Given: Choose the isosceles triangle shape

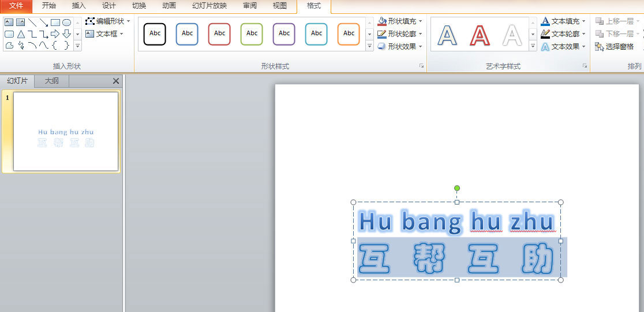Looking at the screenshot, I should click(21, 34).
